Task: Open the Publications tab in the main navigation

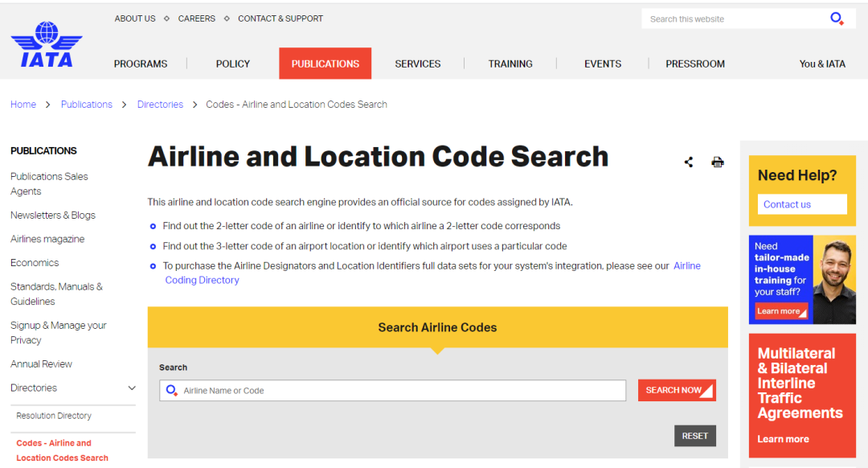Action: click(325, 64)
